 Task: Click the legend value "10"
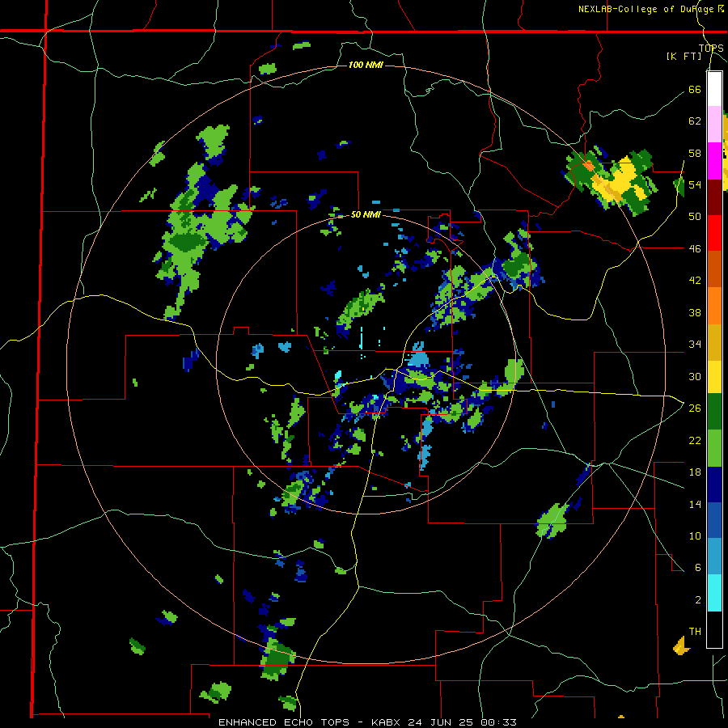pyautogui.click(x=695, y=536)
